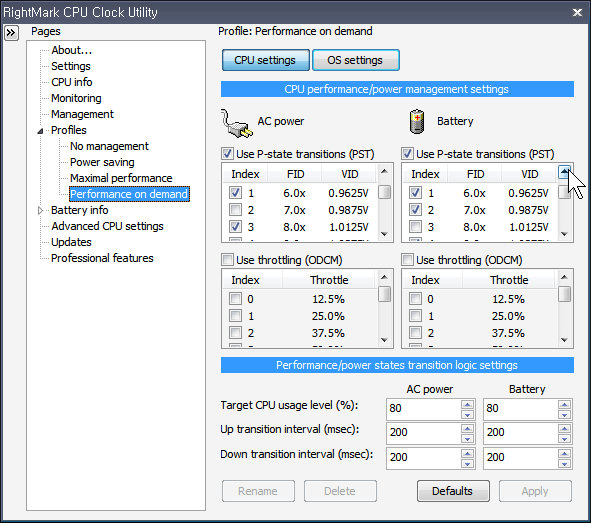Decrease Battery Target CPU usage level

[x=564, y=414]
